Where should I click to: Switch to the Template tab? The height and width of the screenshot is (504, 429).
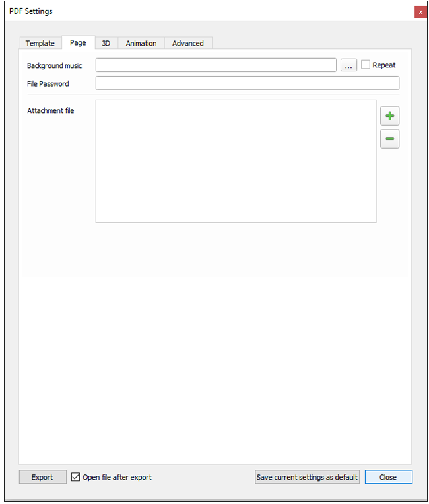click(40, 44)
